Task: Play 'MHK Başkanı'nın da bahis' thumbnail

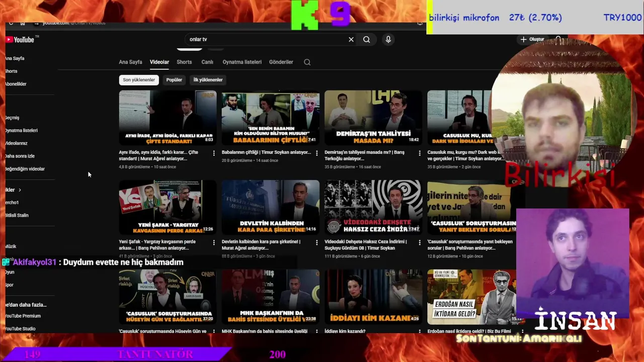Action: click(x=271, y=297)
